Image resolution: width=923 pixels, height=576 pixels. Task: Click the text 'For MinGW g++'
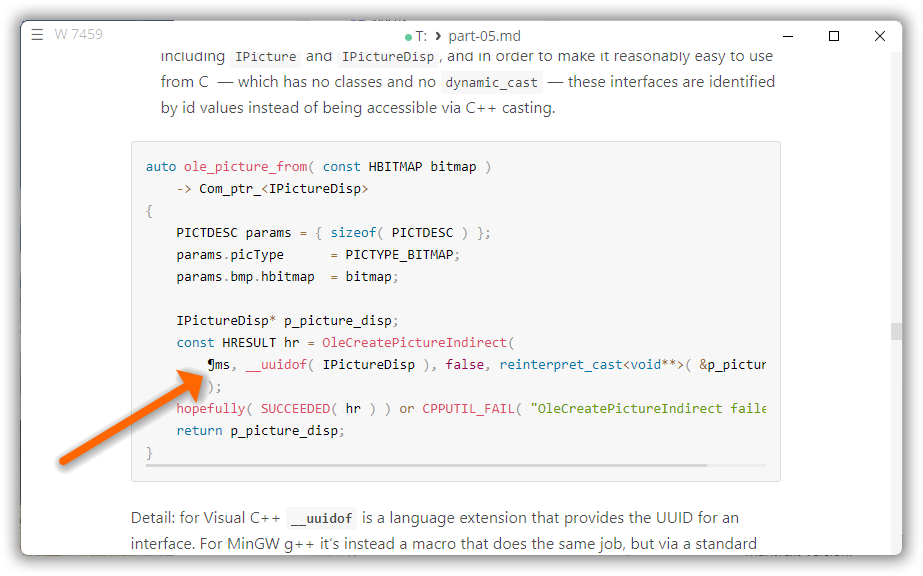pos(257,544)
